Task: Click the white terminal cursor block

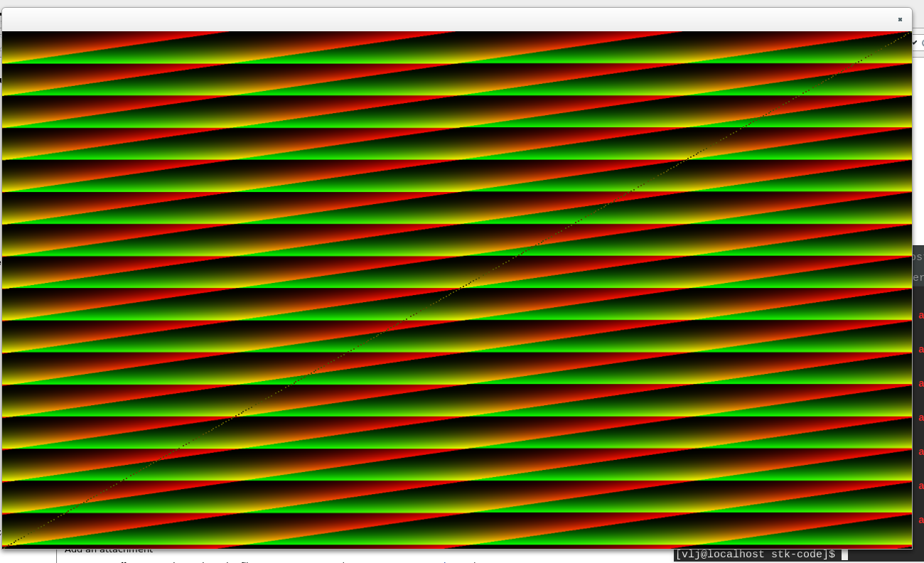Action: click(844, 554)
